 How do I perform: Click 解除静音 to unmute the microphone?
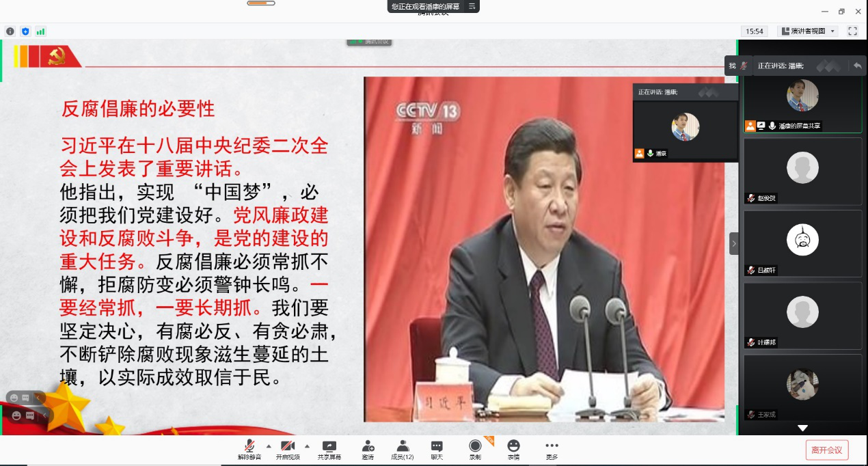pos(248,449)
